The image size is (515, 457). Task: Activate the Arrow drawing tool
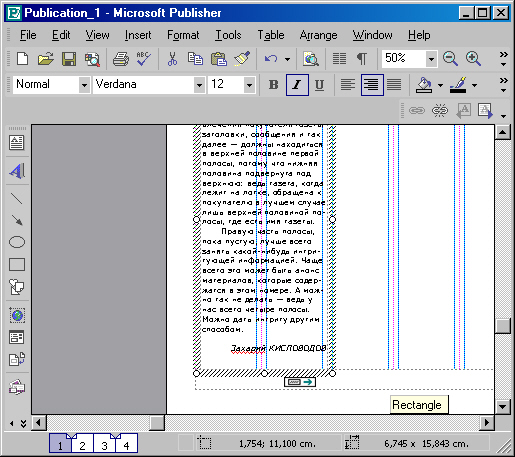coord(16,220)
